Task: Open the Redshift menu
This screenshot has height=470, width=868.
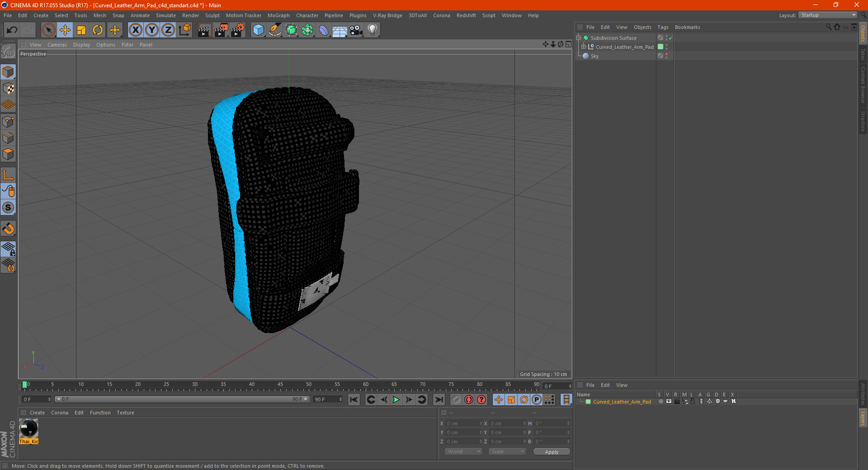Action: click(466, 15)
